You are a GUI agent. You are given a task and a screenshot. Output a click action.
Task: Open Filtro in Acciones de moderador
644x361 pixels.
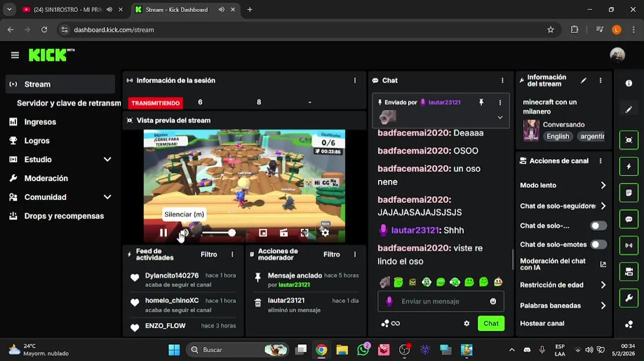coord(332,255)
